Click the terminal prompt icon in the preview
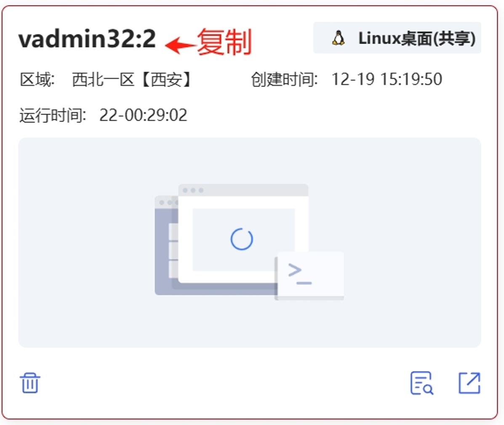Image resolution: width=504 pixels, height=425 pixels. coord(299,274)
